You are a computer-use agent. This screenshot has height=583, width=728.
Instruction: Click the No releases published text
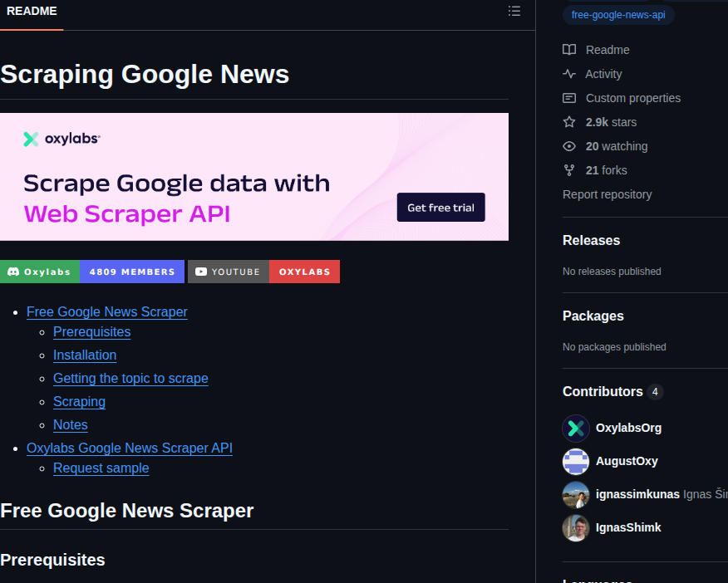tap(612, 272)
